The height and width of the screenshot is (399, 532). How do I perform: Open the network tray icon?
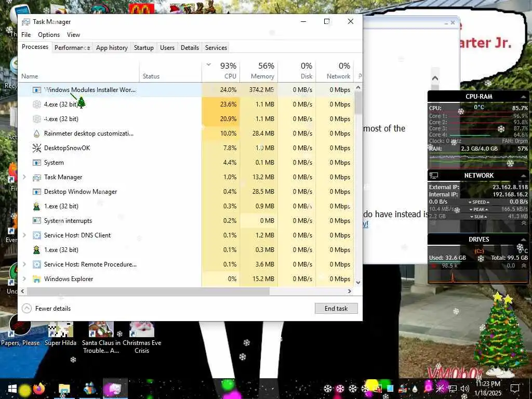click(453, 389)
